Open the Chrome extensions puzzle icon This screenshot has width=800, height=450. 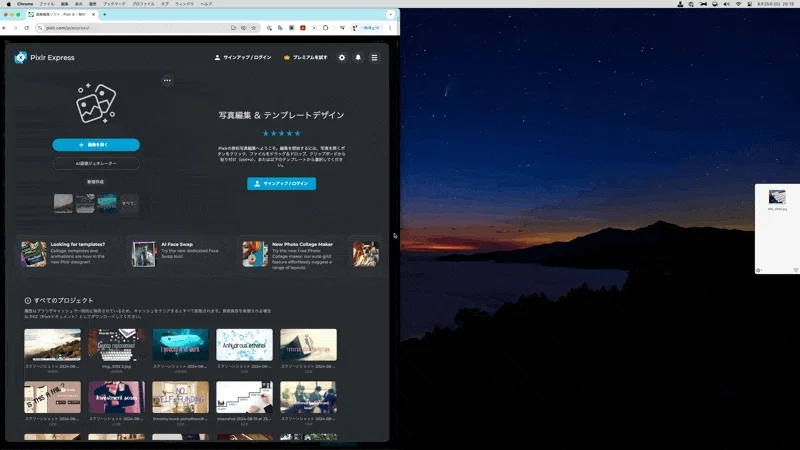[325, 28]
